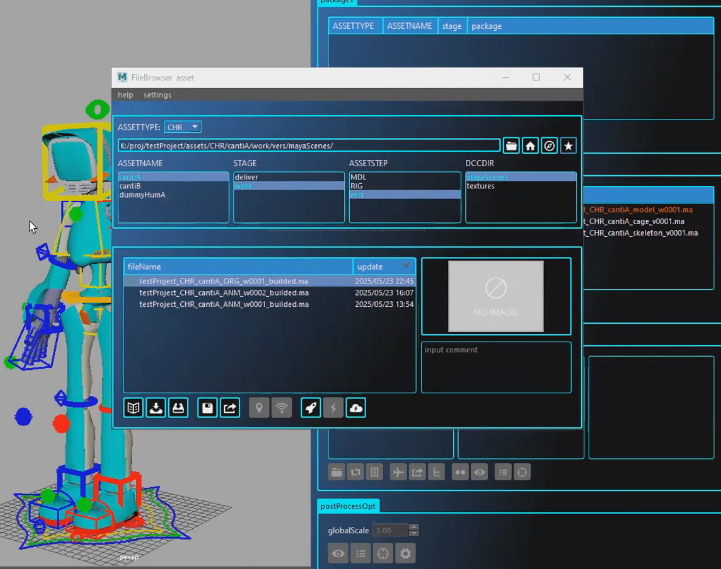Select vers in ASSETSTEP list
This screenshot has width=721, height=569.
405,195
